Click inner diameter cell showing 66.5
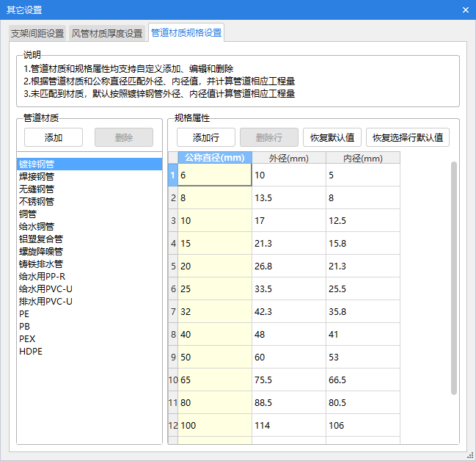Image resolution: width=476 pixels, height=461 pixels. [x=363, y=380]
